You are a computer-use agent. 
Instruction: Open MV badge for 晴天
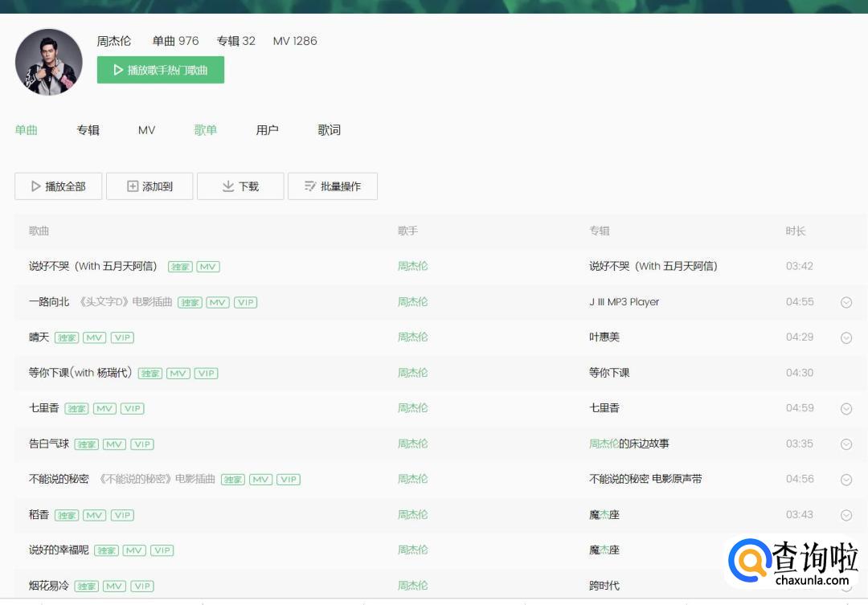[x=95, y=337]
